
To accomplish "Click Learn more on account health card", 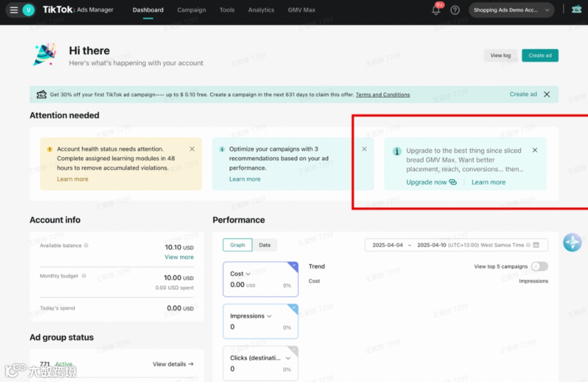I will (x=73, y=179).
